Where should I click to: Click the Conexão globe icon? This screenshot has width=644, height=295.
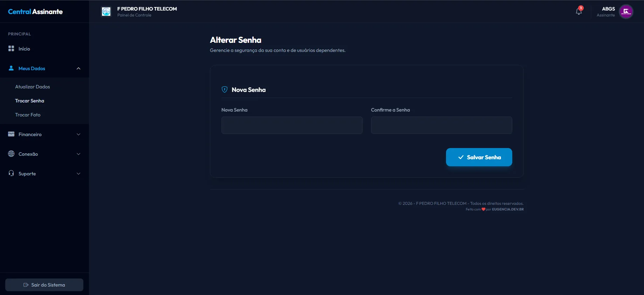click(11, 154)
